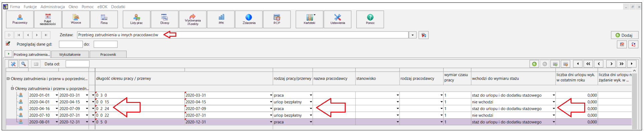Collapse the Okresy zatrudnienia i przerw header group

coord(8,79)
